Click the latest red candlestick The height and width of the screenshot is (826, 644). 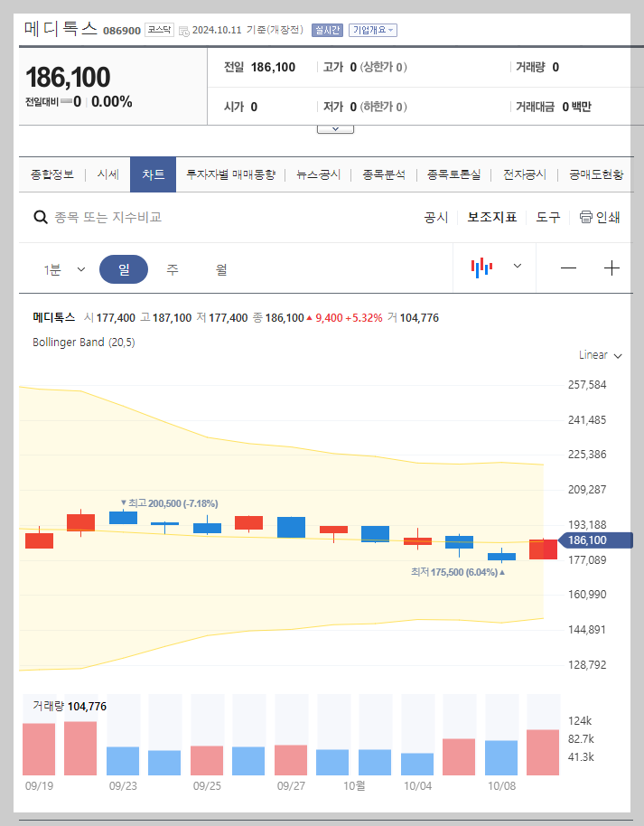(x=543, y=549)
